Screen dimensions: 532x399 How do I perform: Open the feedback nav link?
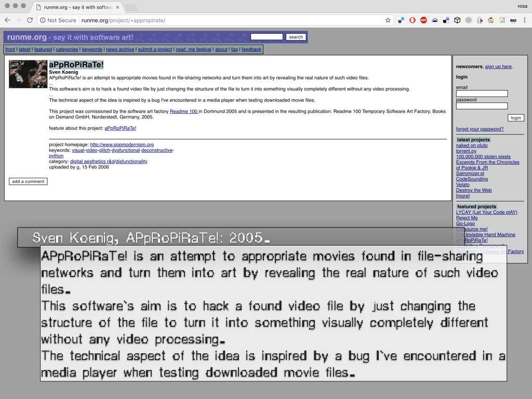251,49
